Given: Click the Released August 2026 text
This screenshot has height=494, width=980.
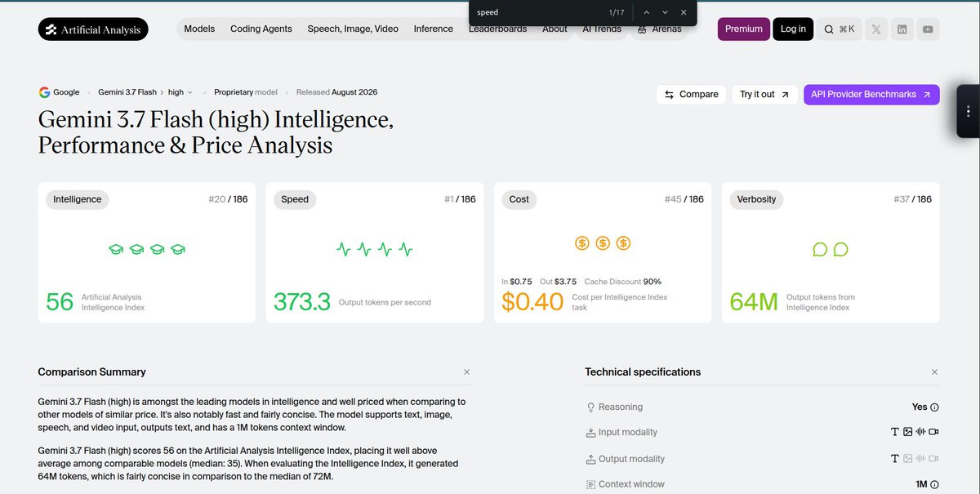Looking at the screenshot, I should [x=336, y=92].
